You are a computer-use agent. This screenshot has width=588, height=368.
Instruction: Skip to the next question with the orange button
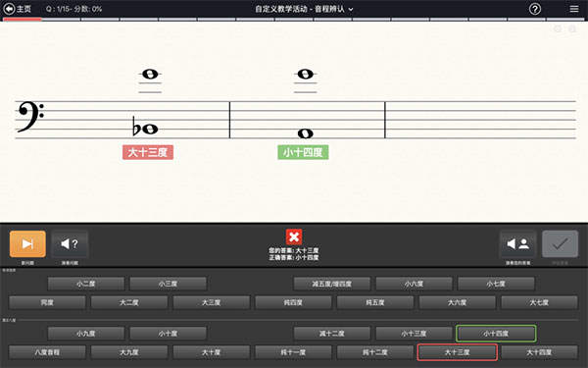pos(27,244)
